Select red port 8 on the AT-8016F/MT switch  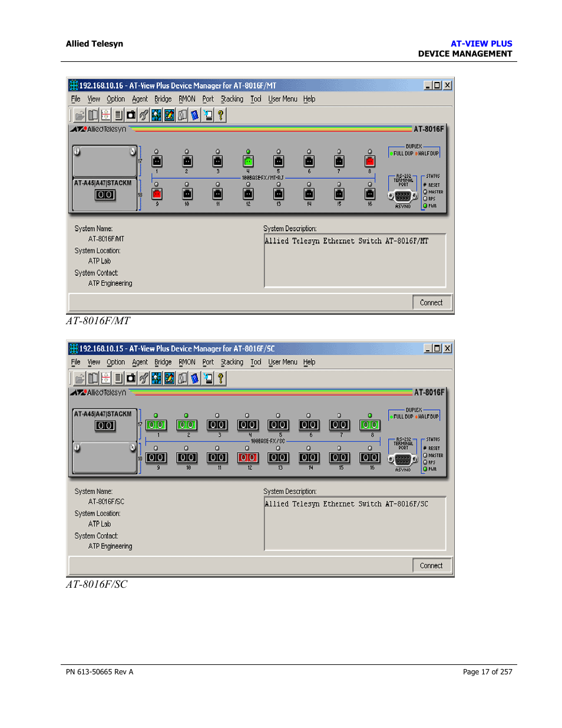tap(370, 161)
